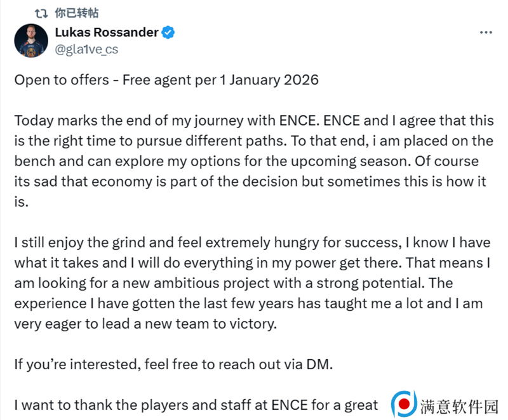Click 'January 2026' in the opening line

(x=274, y=80)
